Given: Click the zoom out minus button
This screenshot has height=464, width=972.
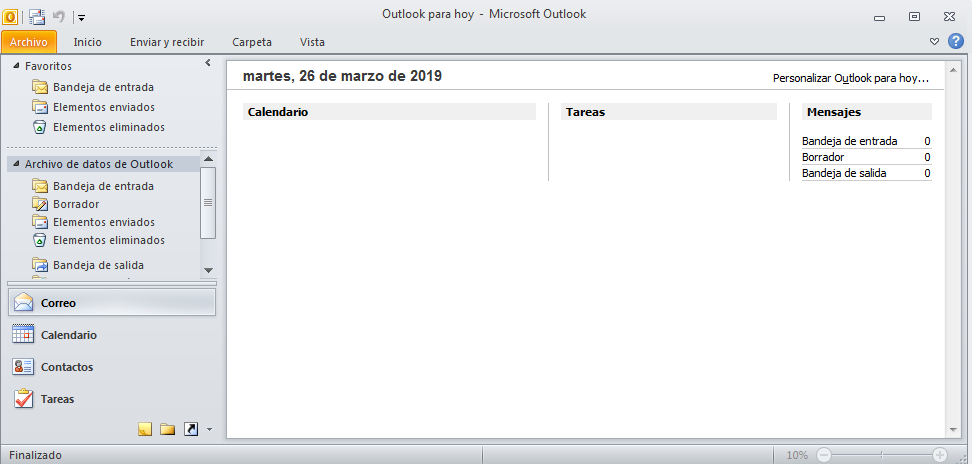Looking at the screenshot, I should (x=824, y=455).
